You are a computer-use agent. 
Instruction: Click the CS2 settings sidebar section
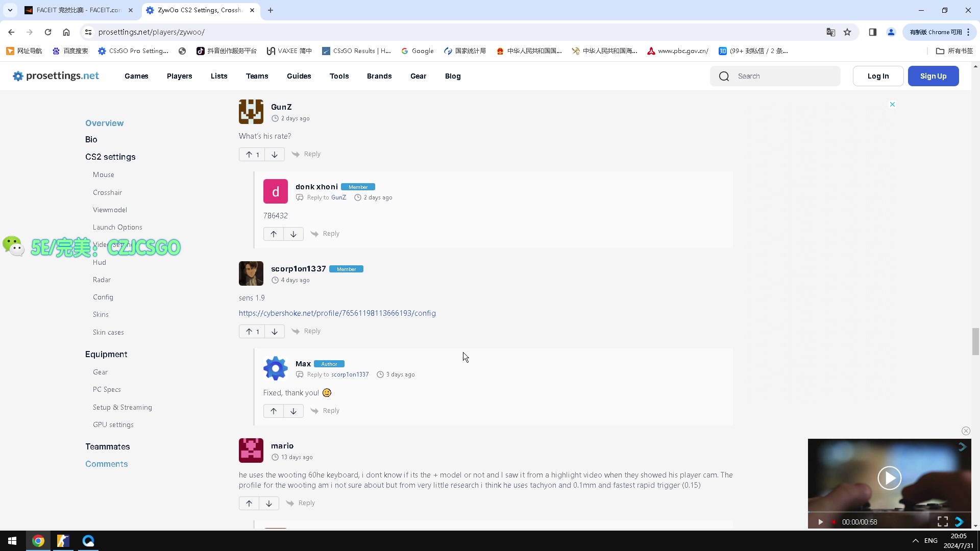click(x=110, y=157)
